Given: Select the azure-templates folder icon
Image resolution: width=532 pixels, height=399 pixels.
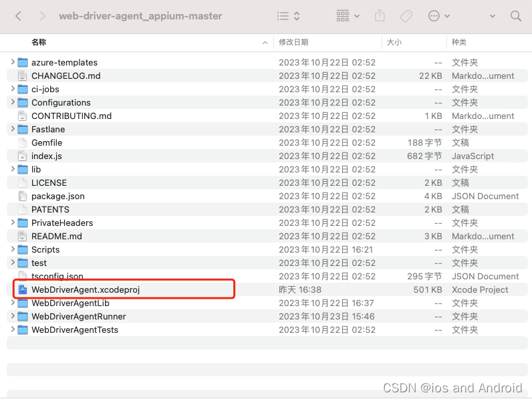Looking at the screenshot, I should [23, 62].
